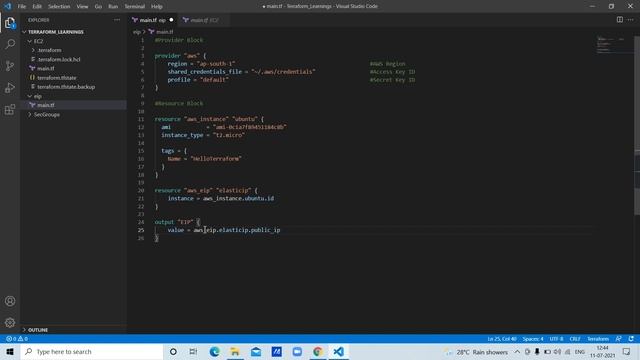Change indentation via Spaces: 4
Image resolution: width=640 pixels, height=360 pixels.
(x=533, y=339)
